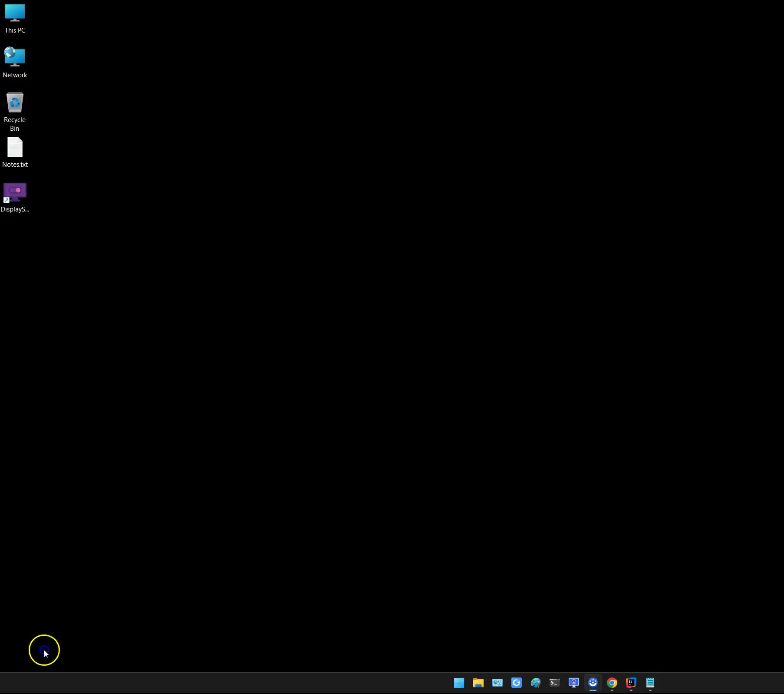Select the Network desktop icon
This screenshot has width=784, height=694.
[15, 63]
